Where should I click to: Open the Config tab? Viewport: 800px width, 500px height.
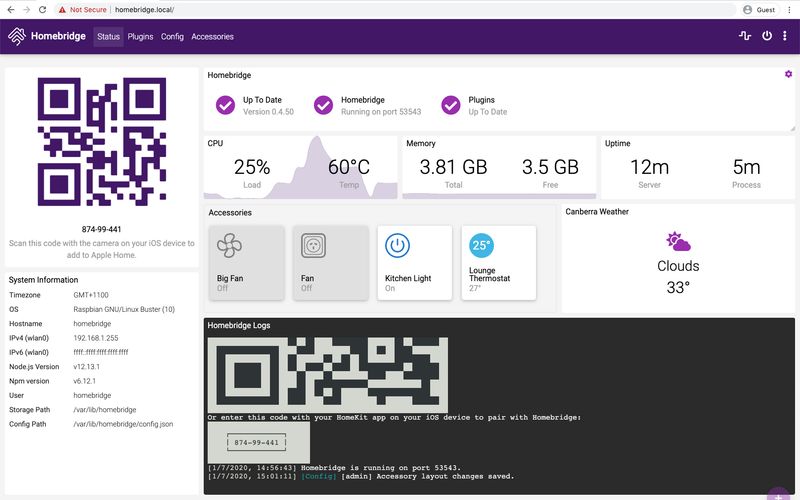click(172, 37)
